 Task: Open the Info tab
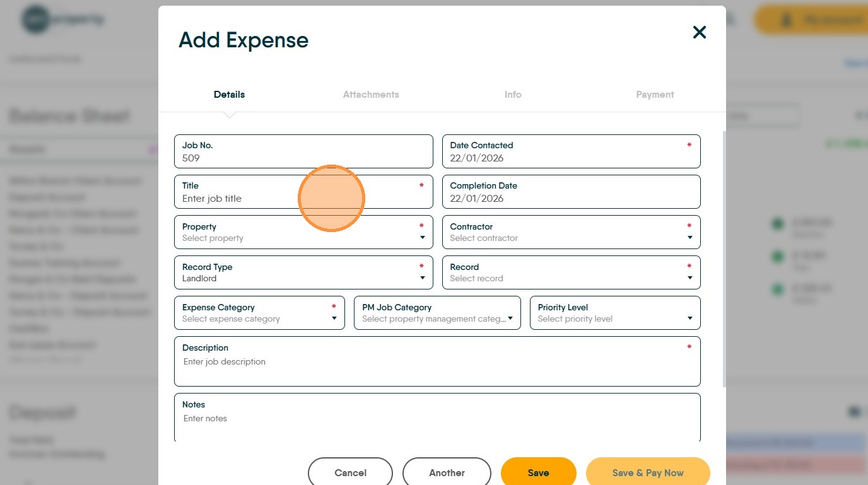pyautogui.click(x=512, y=95)
